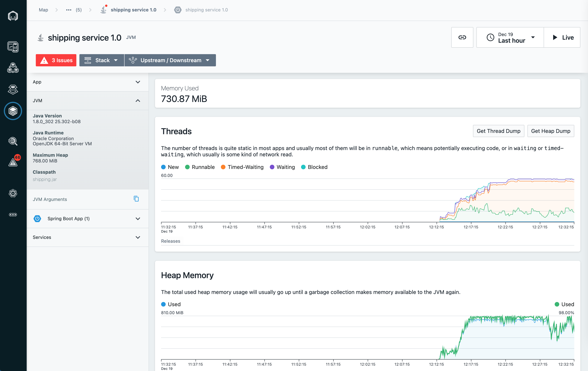Switch to Live mode
The width and height of the screenshot is (588, 371).
point(562,37)
